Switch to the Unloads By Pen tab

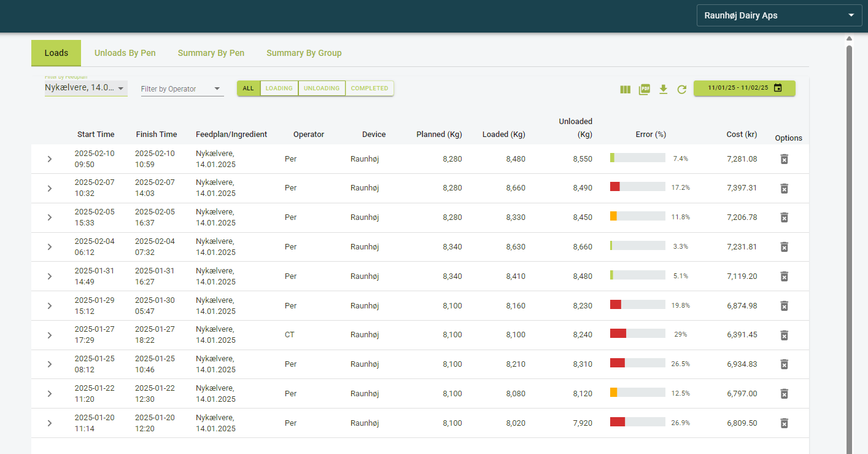pos(125,53)
